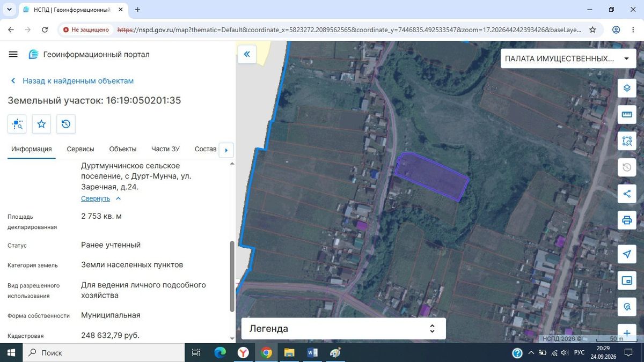Screen dimensions: 644x362
Task: Click the ownership value Муниципальная
Action: tap(111, 315)
